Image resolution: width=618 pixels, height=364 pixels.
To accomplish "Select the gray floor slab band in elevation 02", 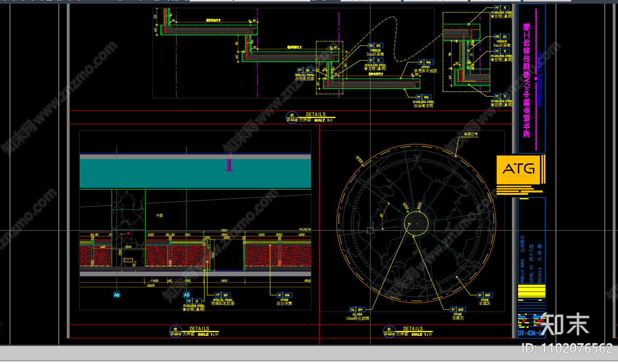I will coord(196,274).
